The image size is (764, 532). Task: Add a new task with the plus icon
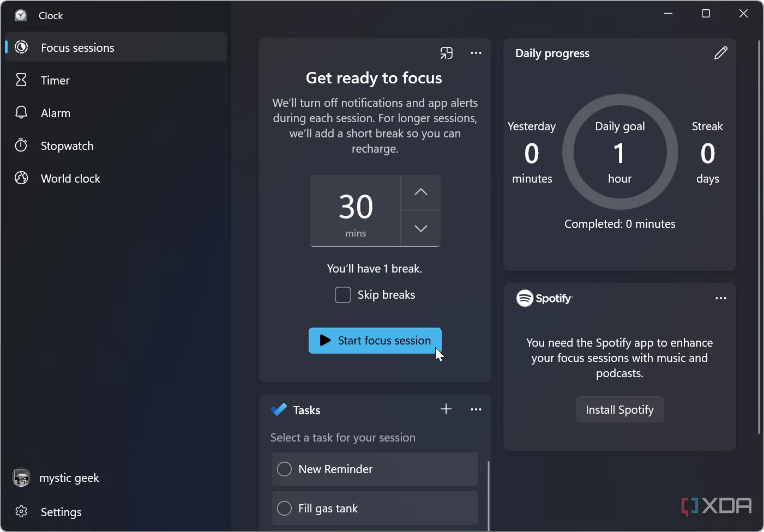(446, 409)
